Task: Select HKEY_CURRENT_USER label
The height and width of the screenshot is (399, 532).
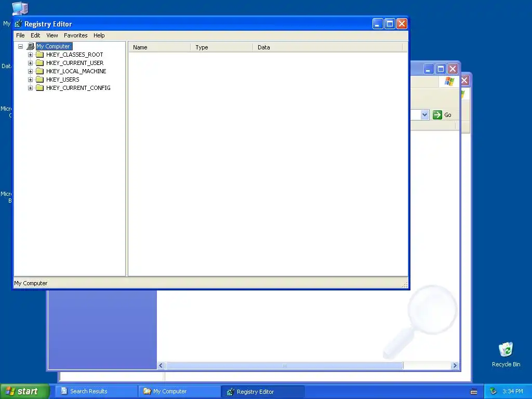Action: pyautogui.click(x=75, y=63)
